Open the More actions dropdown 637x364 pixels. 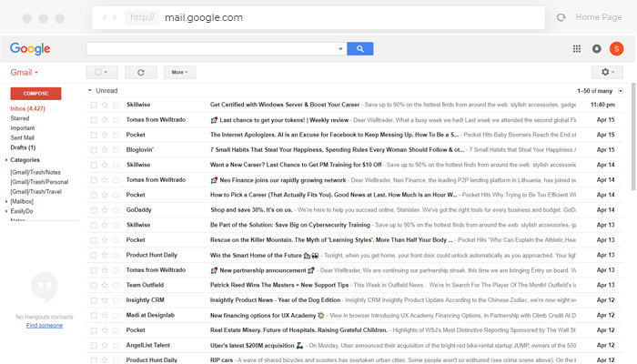pyautogui.click(x=179, y=72)
